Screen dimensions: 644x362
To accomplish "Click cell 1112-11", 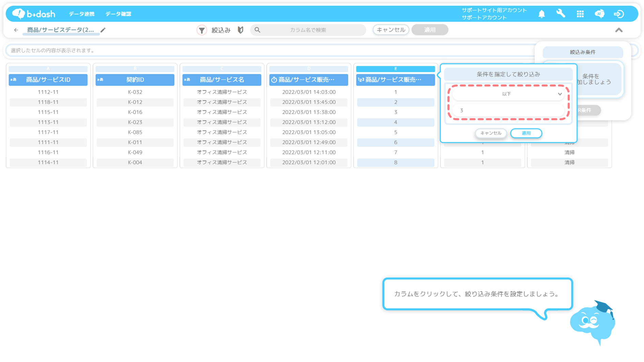I will click(48, 92).
